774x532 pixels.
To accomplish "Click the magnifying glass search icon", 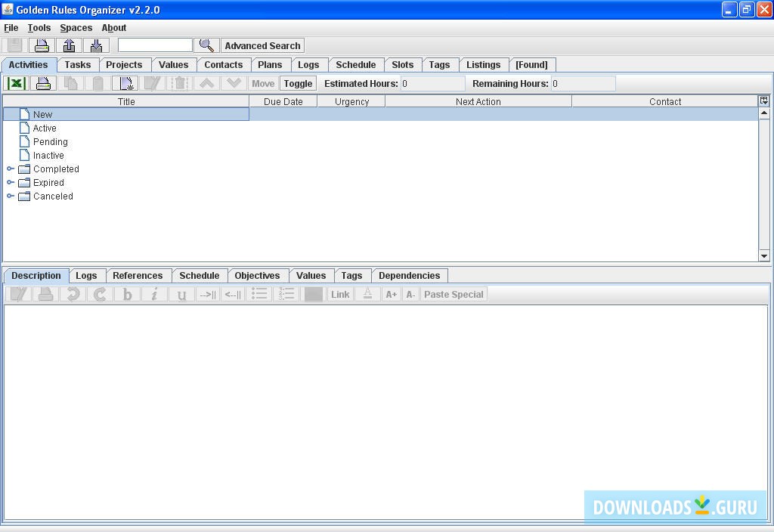I will [x=206, y=45].
